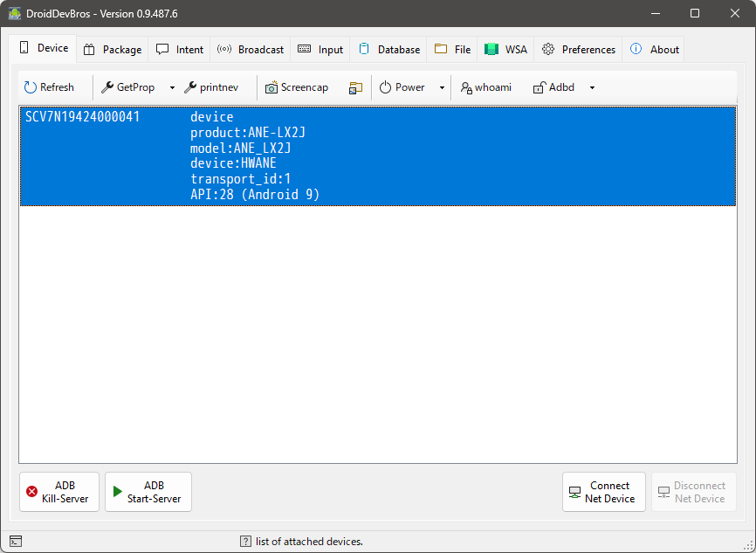
Task: Open the Preferences tab
Action: [579, 50]
